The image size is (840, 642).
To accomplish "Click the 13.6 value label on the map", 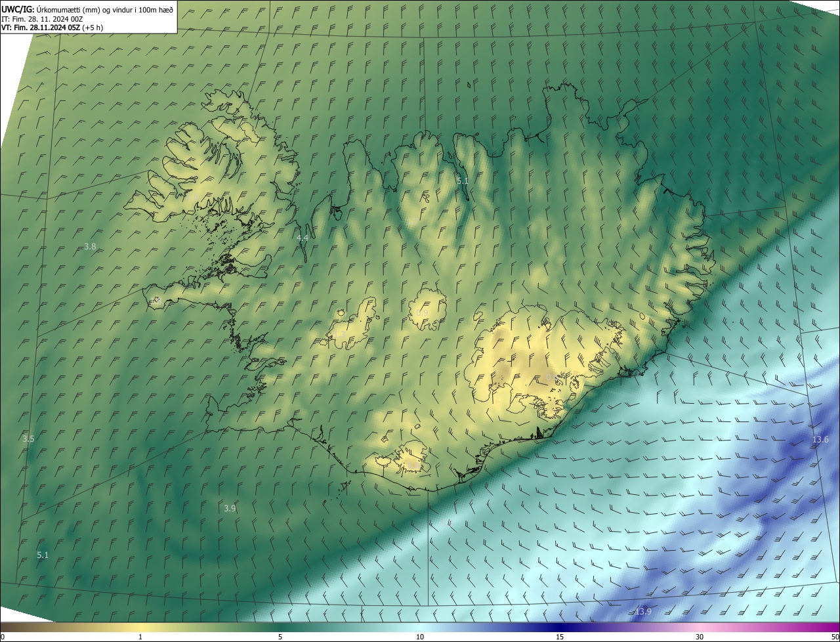I will coord(821,439).
